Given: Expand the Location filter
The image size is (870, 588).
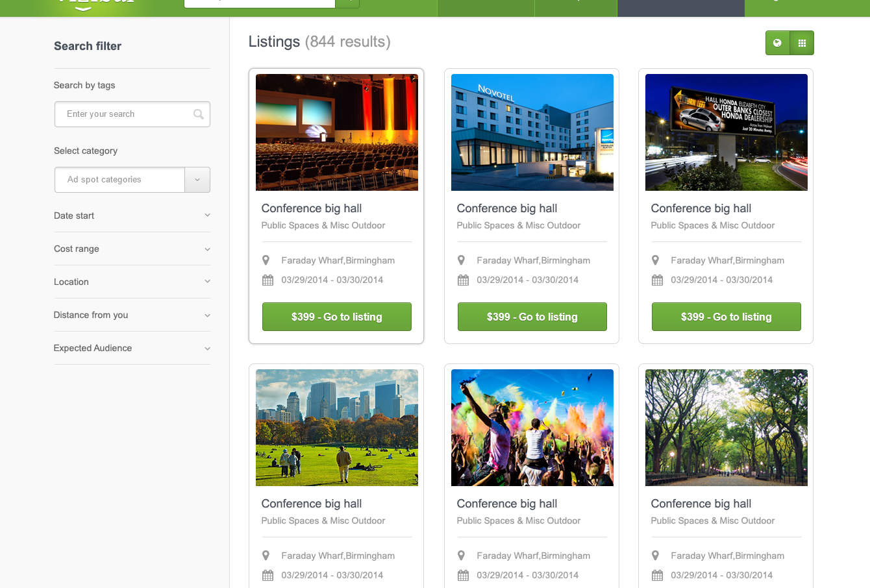Looking at the screenshot, I should point(132,282).
